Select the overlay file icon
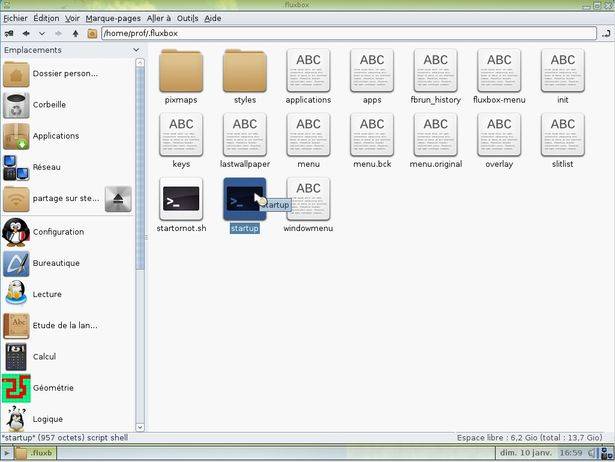The width and height of the screenshot is (615, 462). tap(499, 135)
